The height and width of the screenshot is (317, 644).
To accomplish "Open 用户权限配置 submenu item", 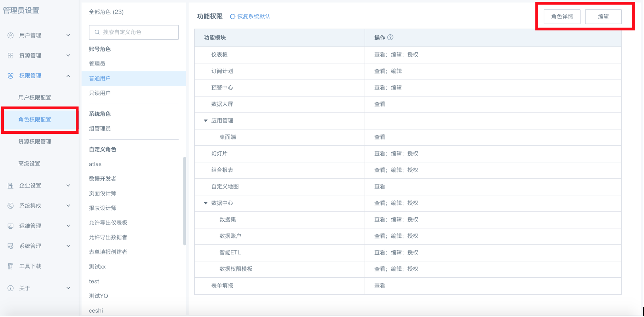I will (x=35, y=98).
